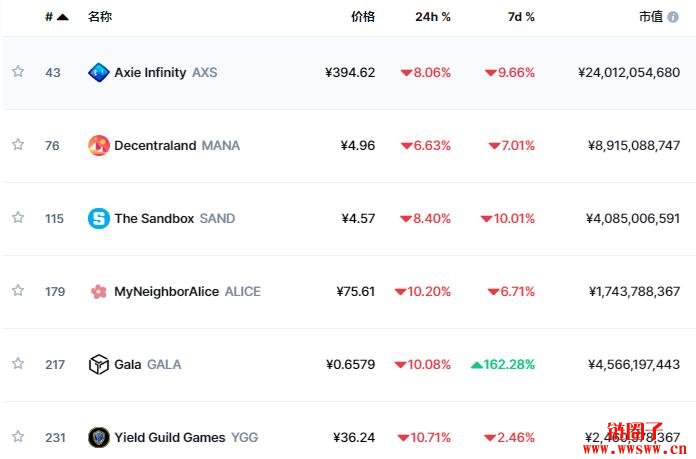Open the market cap info icon
Viewport: 696px width, 459px height.
[x=673, y=17]
